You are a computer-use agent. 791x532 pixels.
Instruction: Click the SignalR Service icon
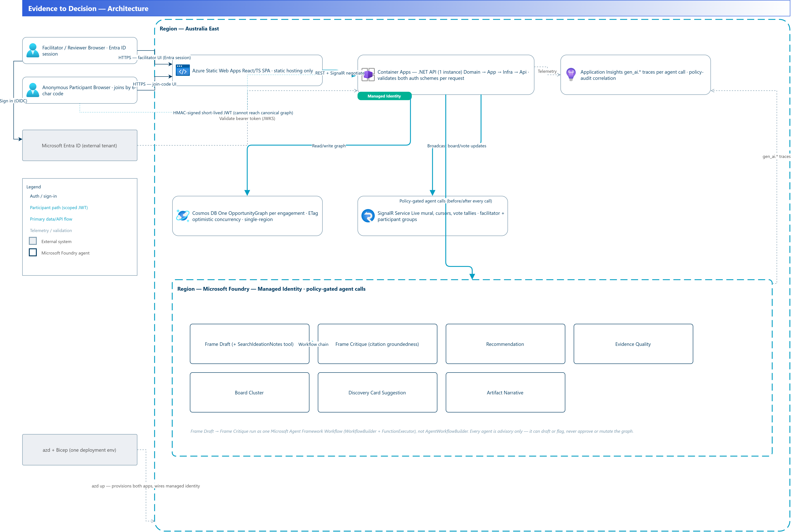[368, 216]
